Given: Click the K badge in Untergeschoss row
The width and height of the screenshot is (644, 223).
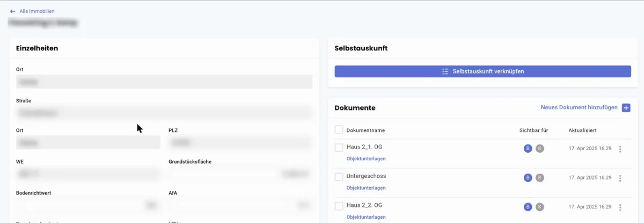Looking at the screenshot, I should (x=540, y=177).
